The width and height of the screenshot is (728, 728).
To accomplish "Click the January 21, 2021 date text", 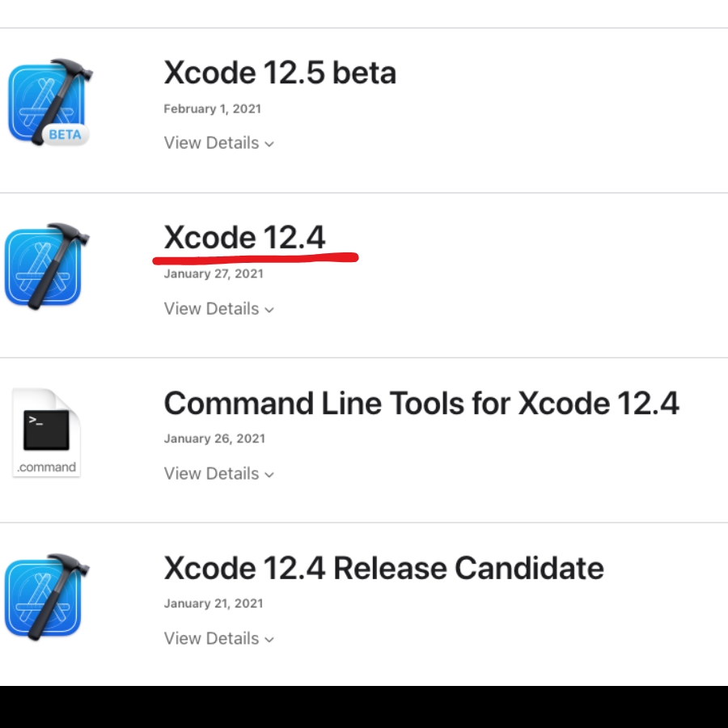I will pyautogui.click(x=214, y=603).
